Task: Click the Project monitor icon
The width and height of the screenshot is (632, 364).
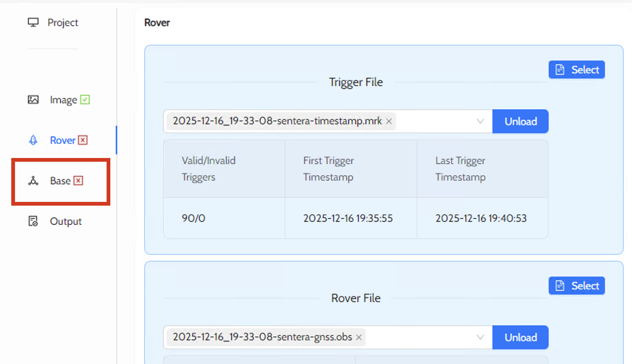Action: click(x=33, y=23)
